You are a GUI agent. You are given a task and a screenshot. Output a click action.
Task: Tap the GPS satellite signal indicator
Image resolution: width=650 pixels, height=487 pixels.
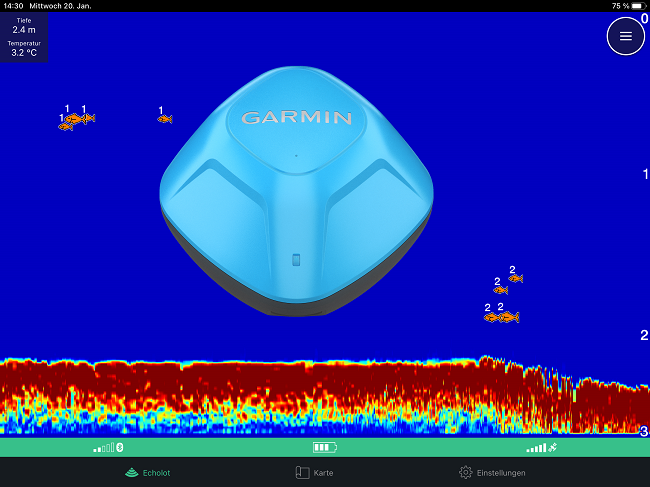(x=541, y=448)
